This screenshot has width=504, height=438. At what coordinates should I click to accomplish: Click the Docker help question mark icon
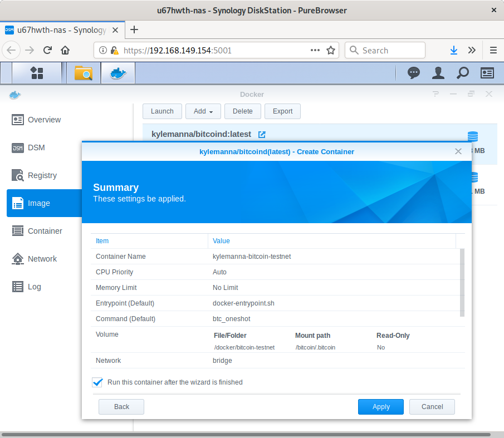point(436,94)
